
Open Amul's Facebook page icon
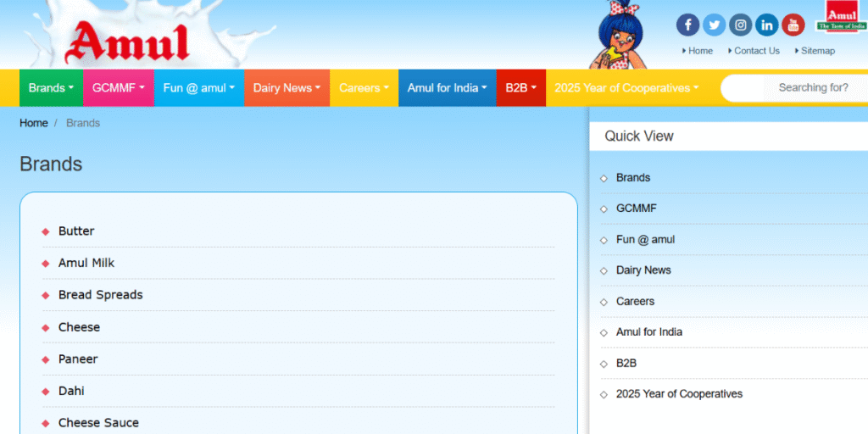coord(687,25)
